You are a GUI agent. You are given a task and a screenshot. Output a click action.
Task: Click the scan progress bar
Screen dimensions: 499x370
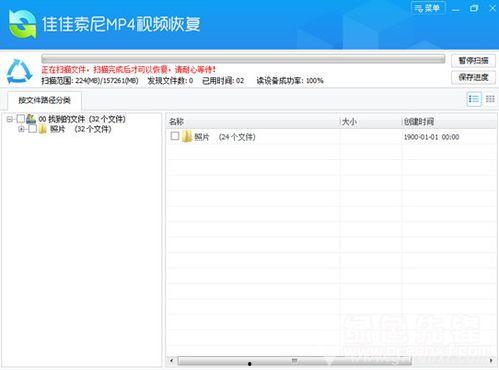click(243, 59)
